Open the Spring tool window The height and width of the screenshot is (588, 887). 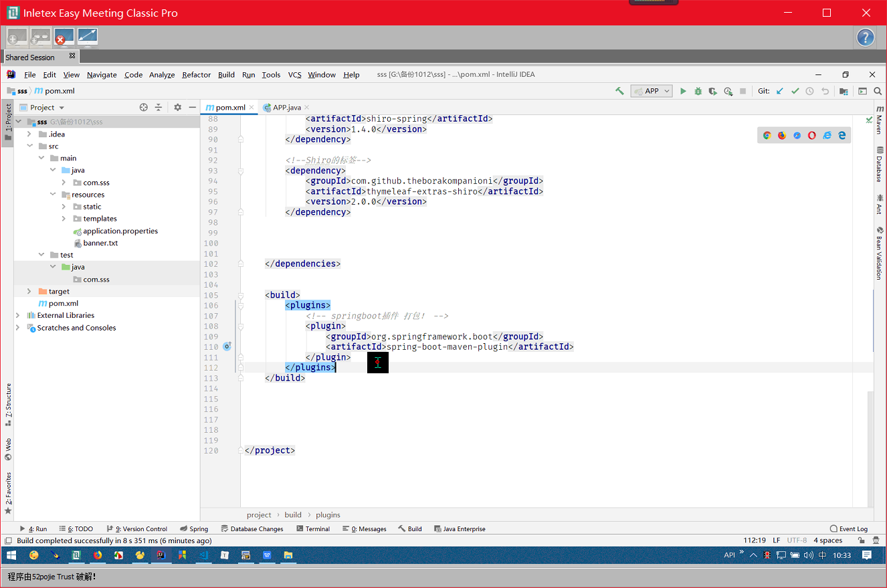click(x=194, y=528)
